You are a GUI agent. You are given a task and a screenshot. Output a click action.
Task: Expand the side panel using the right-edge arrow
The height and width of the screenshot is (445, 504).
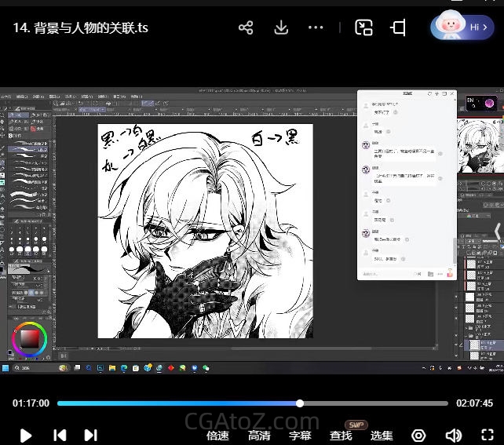(497, 231)
